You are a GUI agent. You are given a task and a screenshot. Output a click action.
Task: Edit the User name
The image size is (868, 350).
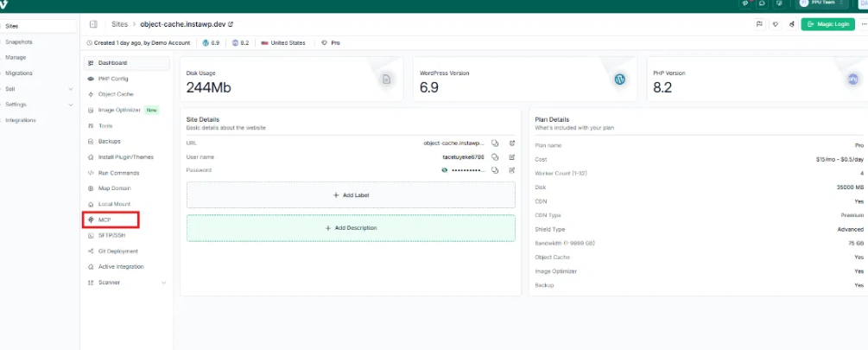point(512,156)
